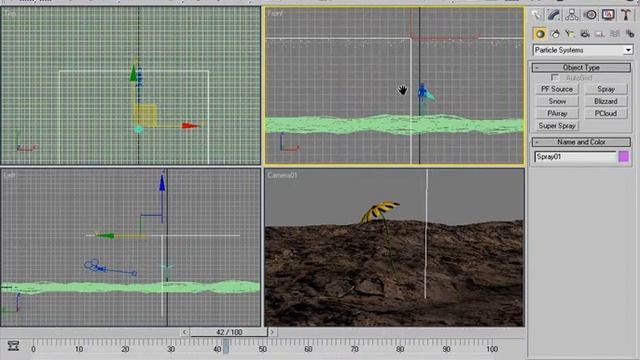Select the Cameras category icon

(585, 34)
